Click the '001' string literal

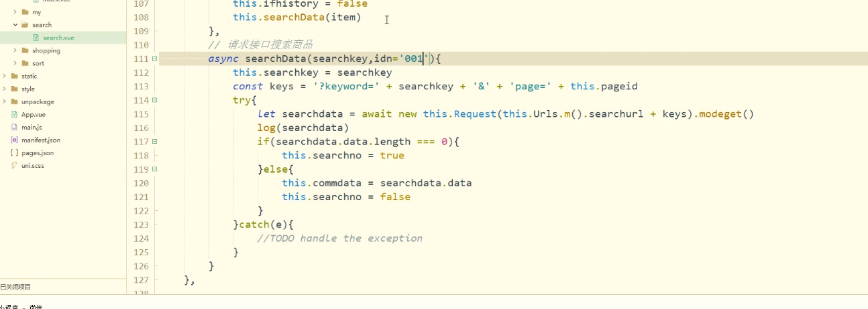tap(414, 59)
